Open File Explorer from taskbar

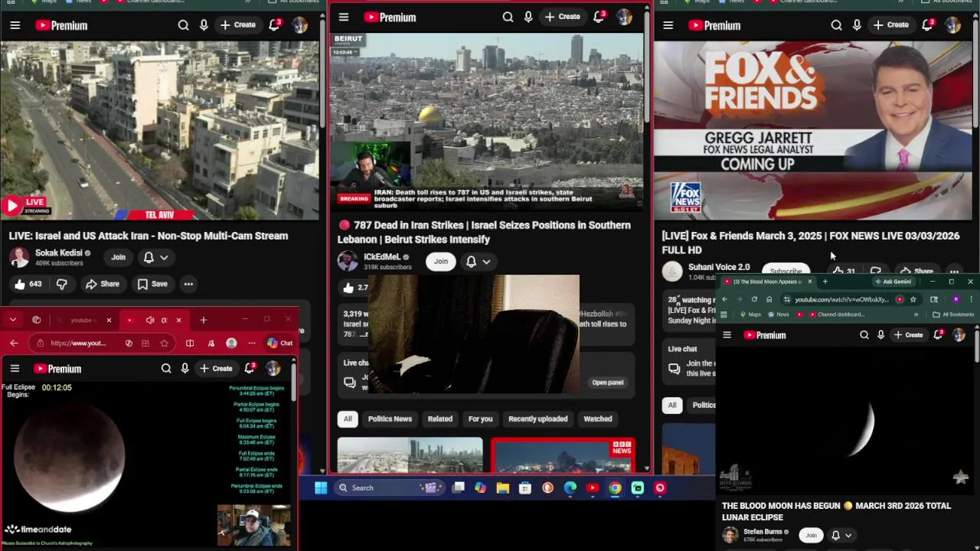click(502, 487)
